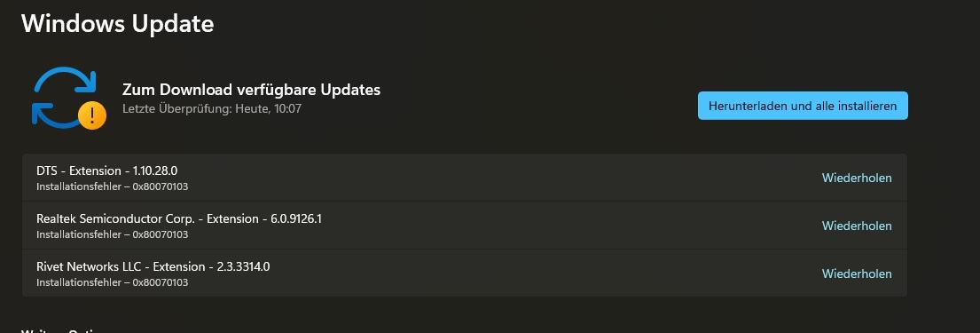Click Installationsfehler code under DTS Extension
The height and width of the screenshot is (333, 980).
113,186
